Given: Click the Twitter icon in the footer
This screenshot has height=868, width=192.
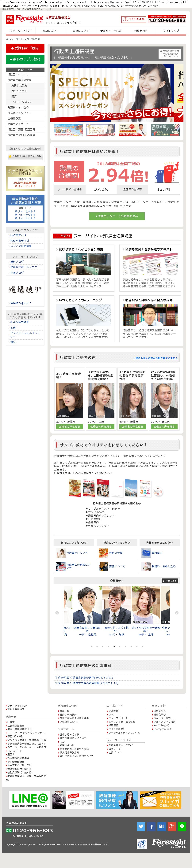Looking at the screenshot, I should click(141, 826).
